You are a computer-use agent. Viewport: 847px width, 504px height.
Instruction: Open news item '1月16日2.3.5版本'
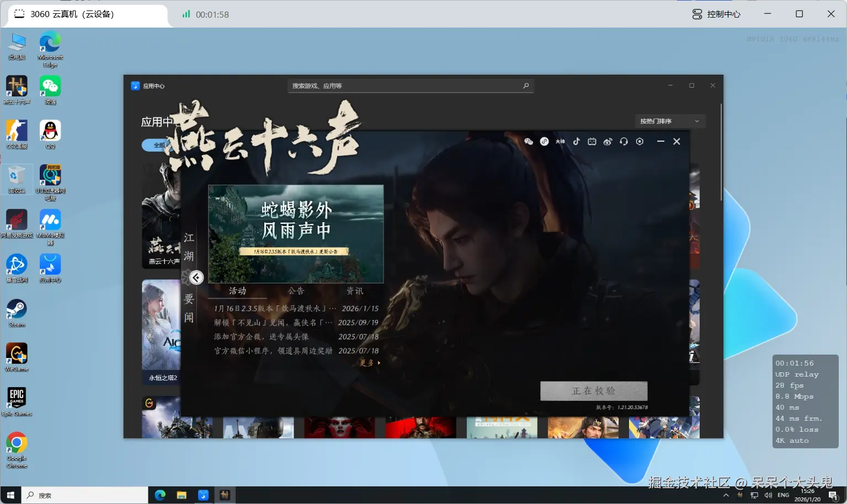coord(296,308)
